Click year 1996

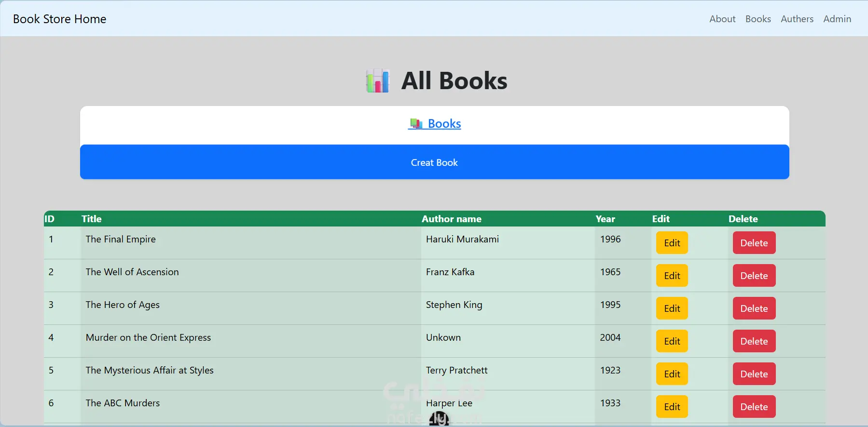tap(610, 239)
